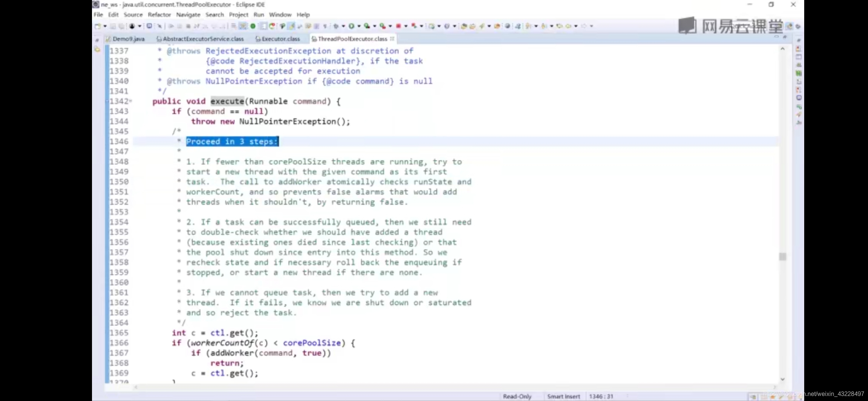Click the Save toolbar icon
This screenshot has width=868, height=401.
point(113,26)
